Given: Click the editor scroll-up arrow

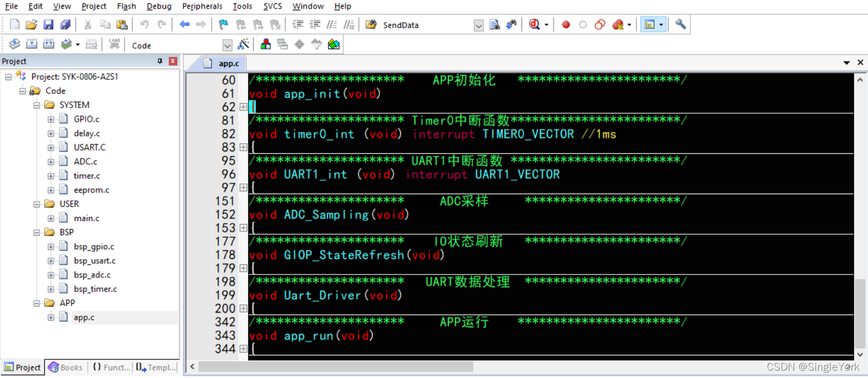Looking at the screenshot, I should click(x=860, y=80).
